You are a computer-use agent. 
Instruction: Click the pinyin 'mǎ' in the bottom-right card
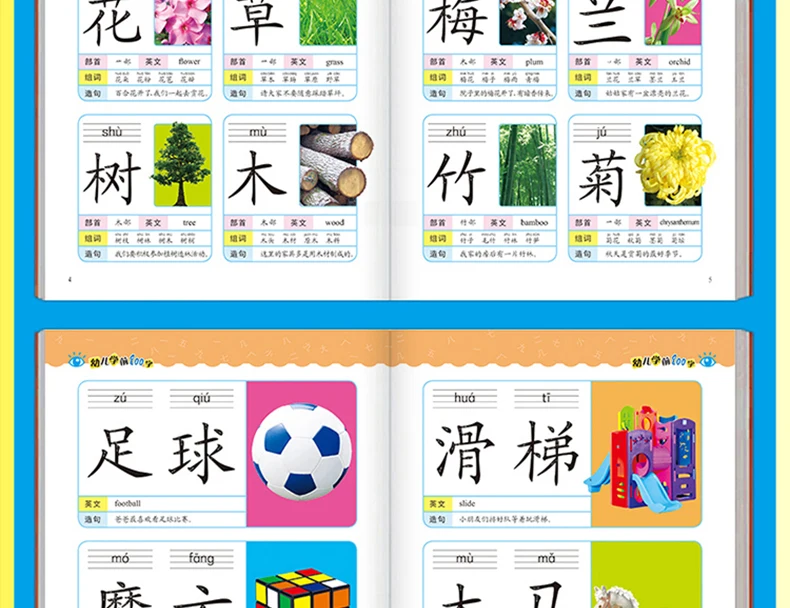[546, 558]
